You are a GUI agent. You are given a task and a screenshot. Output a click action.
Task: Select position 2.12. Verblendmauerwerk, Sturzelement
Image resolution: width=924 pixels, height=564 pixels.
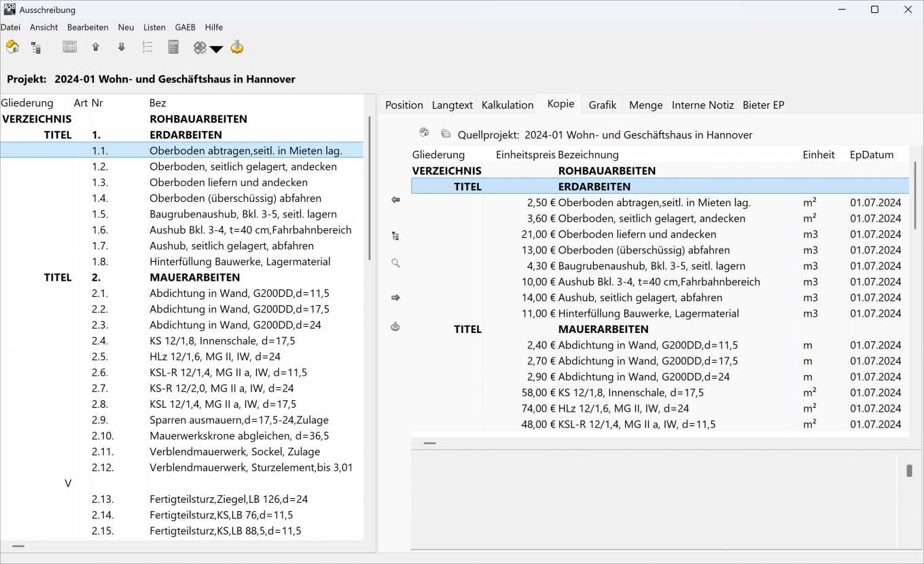(x=181, y=468)
